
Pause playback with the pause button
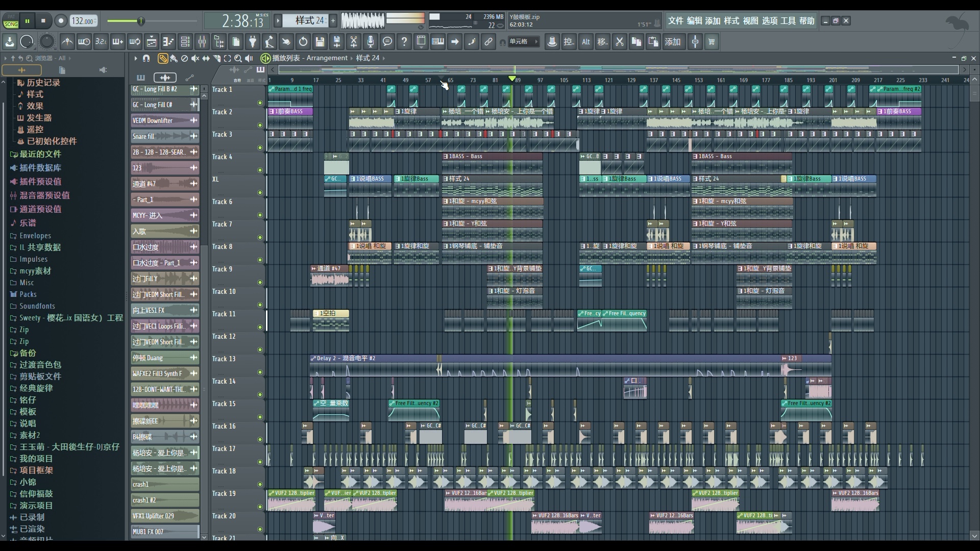27,21
